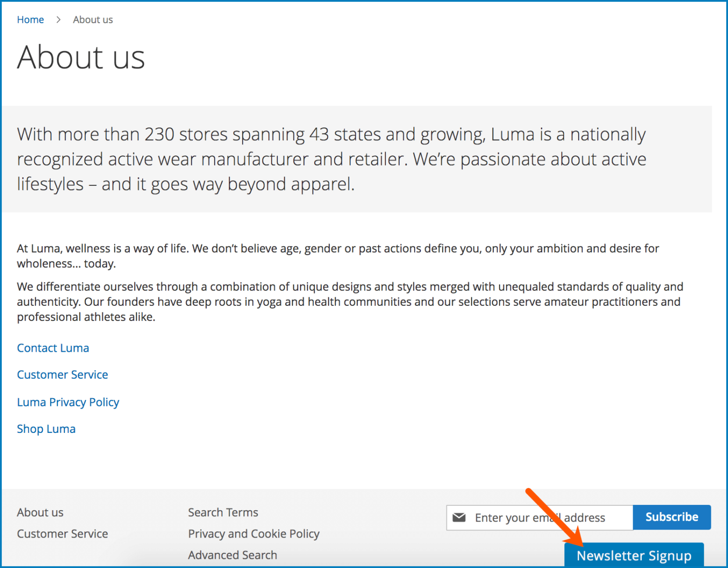Open Advanced Search in the footer
Image resolution: width=728 pixels, height=568 pixels.
[232, 555]
